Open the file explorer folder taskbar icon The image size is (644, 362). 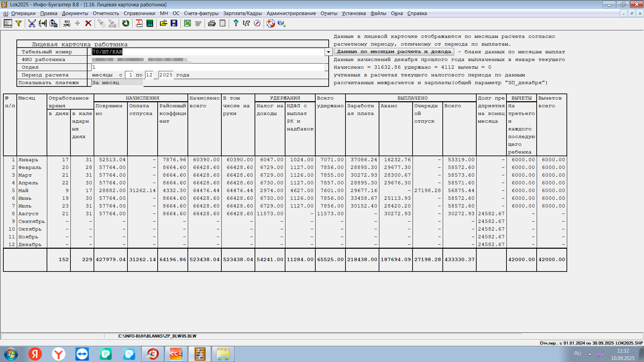(223, 354)
